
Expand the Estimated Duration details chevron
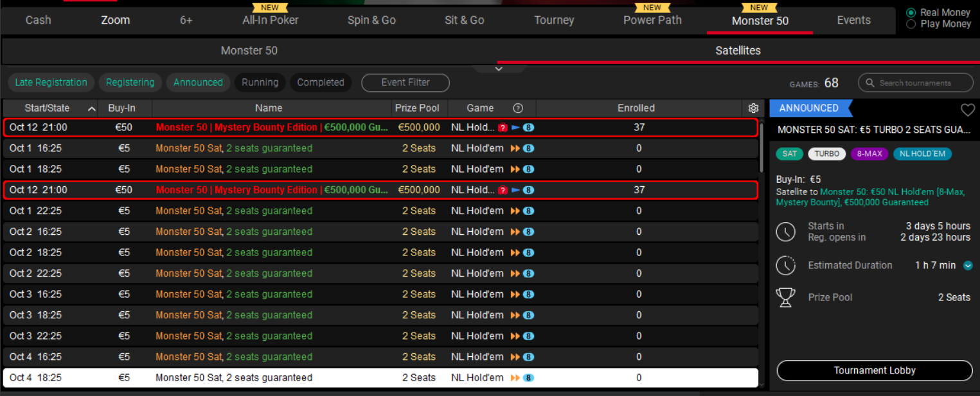click(967, 266)
